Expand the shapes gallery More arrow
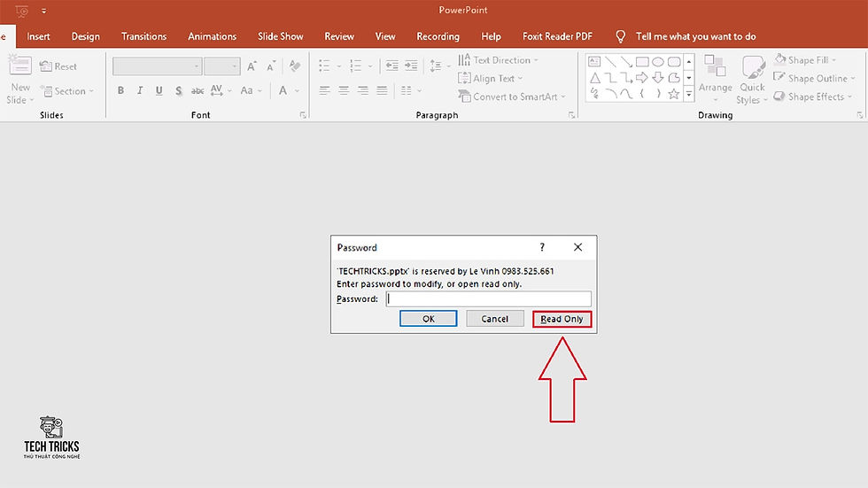868x488 pixels. tap(689, 95)
